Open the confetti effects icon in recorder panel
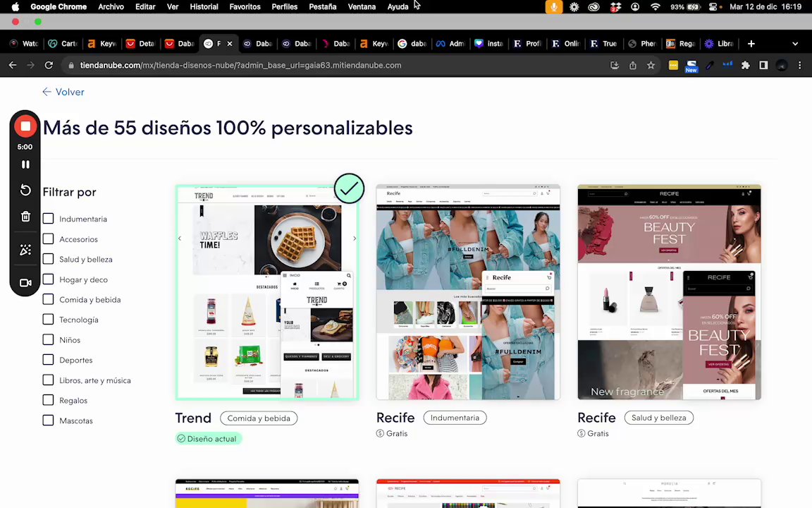812x508 pixels. tap(25, 250)
